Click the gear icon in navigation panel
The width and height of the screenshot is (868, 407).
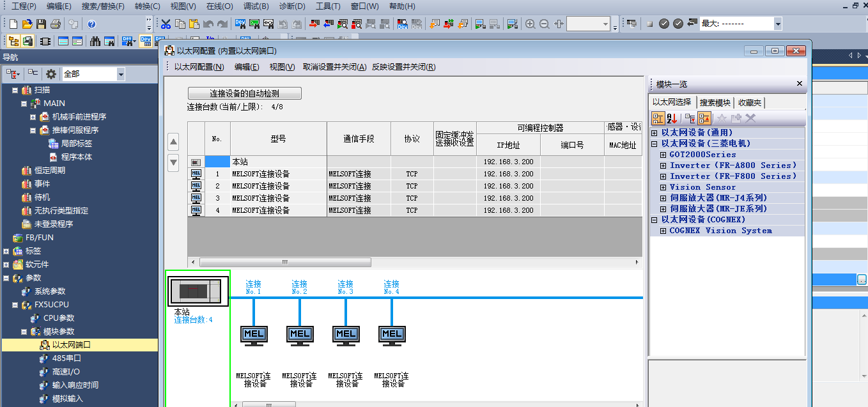pyautogui.click(x=50, y=74)
